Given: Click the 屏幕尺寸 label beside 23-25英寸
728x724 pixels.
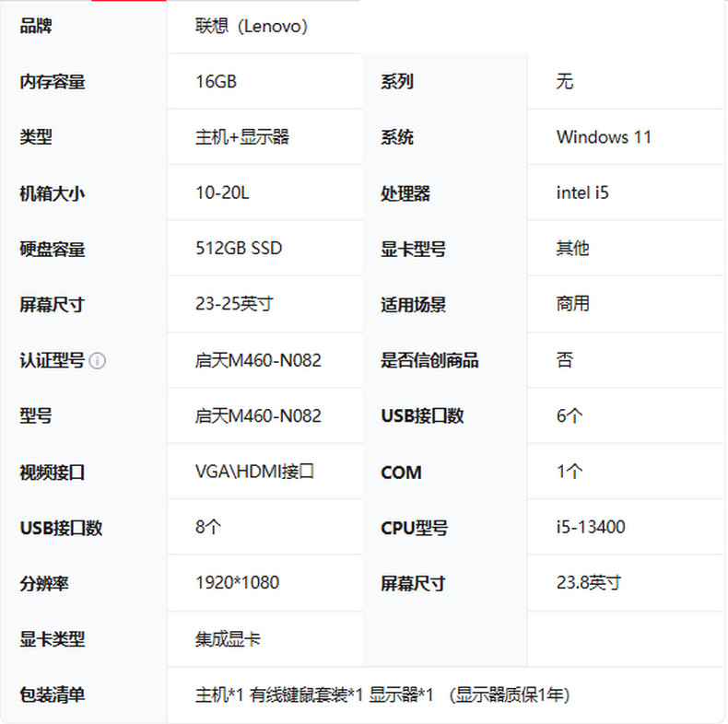Looking at the screenshot, I should click(x=52, y=305).
